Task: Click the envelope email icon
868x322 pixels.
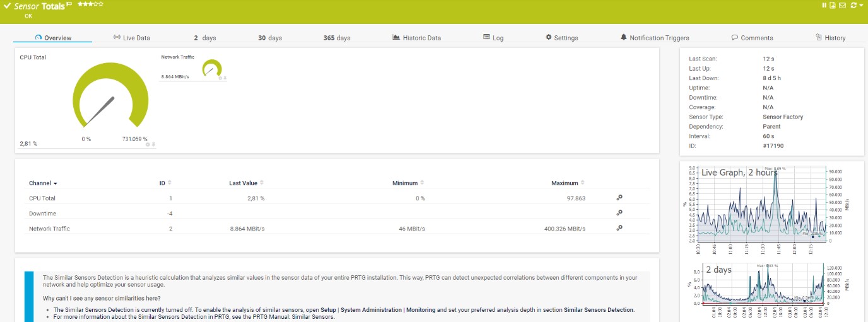Action: tap(842, 5)
